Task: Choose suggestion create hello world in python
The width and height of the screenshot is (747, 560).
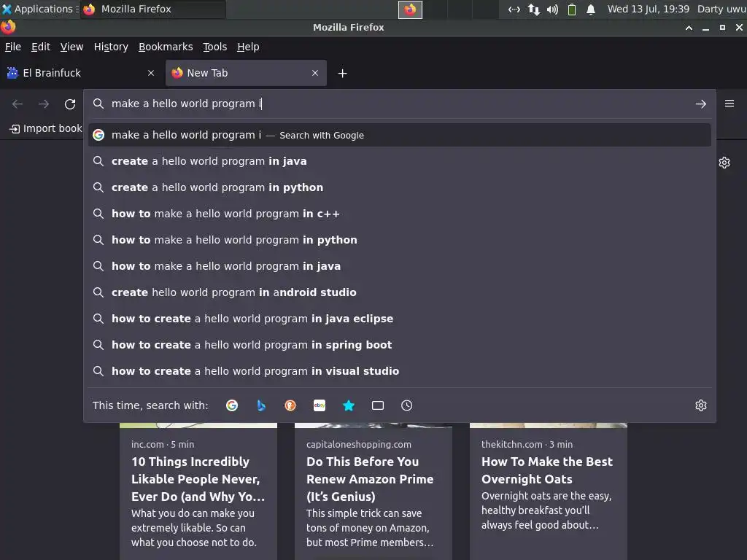Action: point(399,187)
